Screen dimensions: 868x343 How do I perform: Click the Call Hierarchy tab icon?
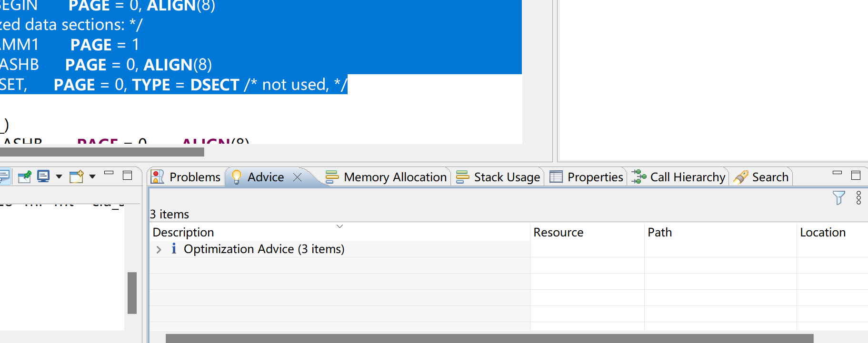point(638,176)
